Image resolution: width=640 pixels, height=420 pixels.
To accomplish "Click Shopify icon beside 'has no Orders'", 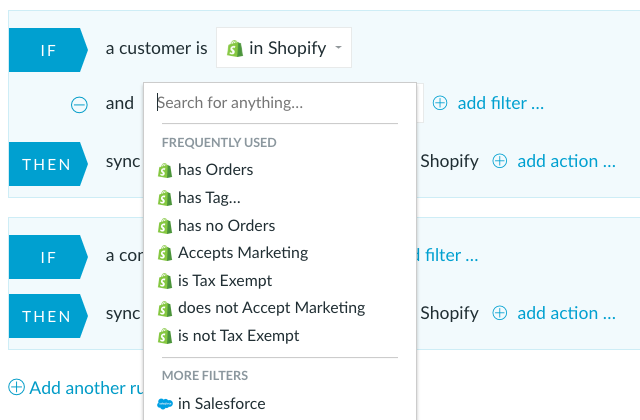I will pyautogui.click(x=165, y=226).
